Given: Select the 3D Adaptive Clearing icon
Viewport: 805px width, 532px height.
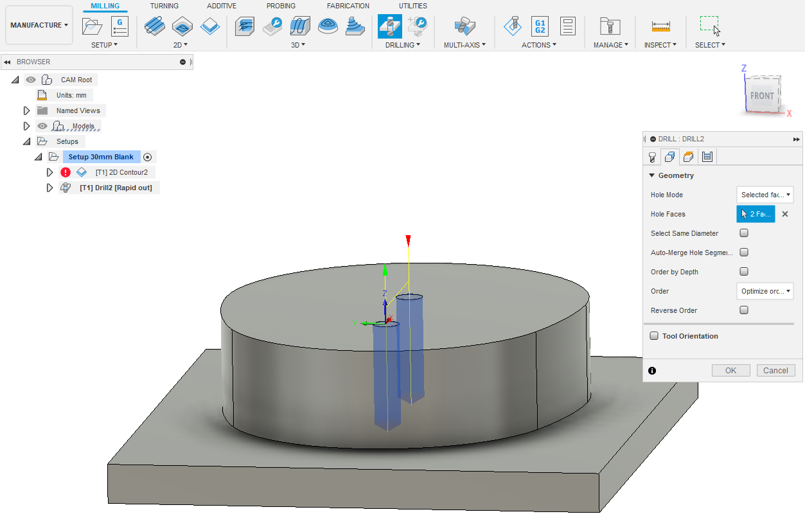Looking at the screenshot, I should click(244, 26).
